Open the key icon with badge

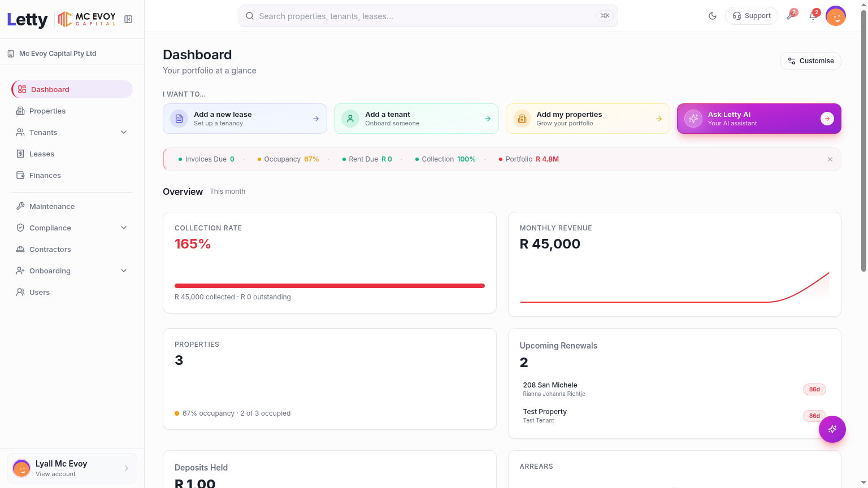coord(791,15)
